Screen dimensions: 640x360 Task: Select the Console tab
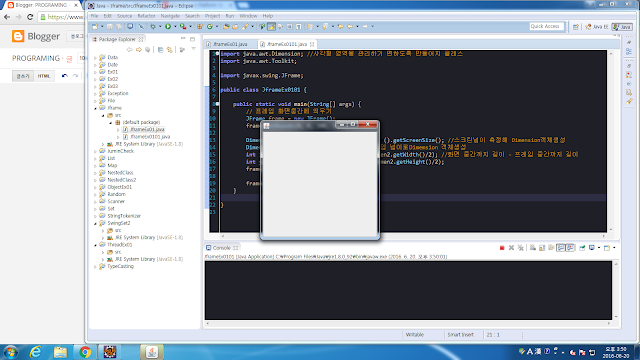pos(222,248)
